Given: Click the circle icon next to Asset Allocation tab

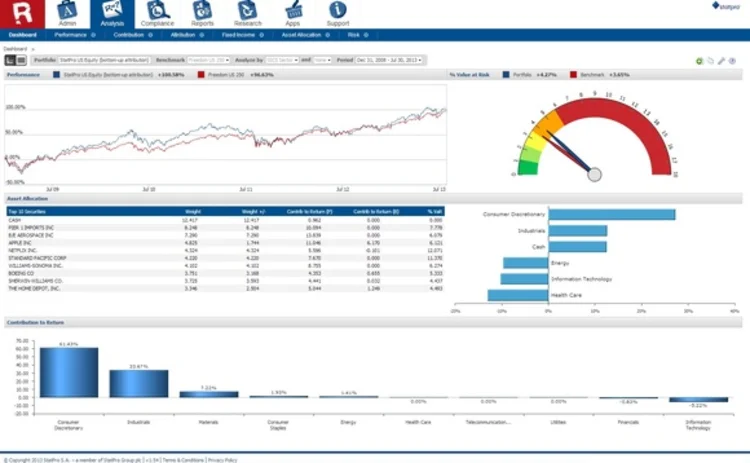Looking at the screenshot, I should coord(327,35).
